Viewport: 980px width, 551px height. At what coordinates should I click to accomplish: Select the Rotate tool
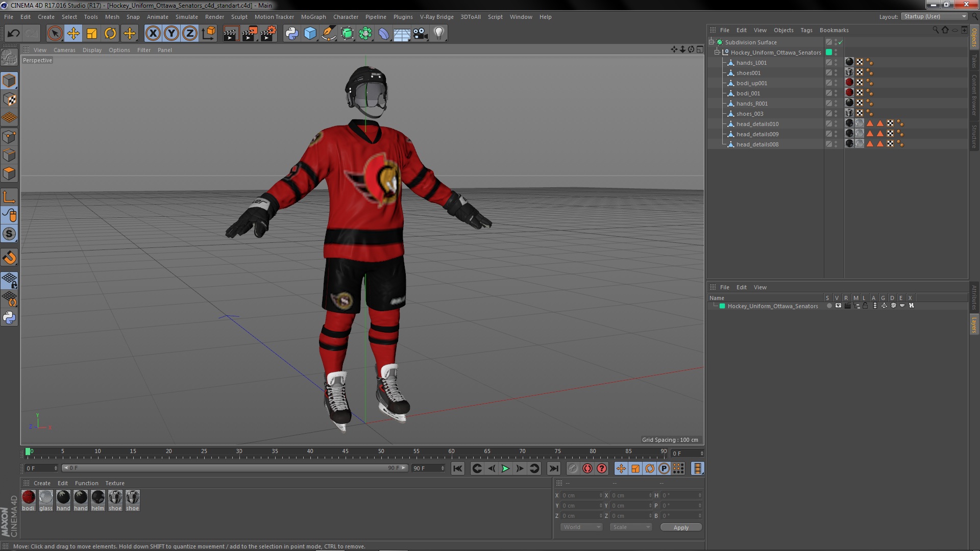click(110, 34)
